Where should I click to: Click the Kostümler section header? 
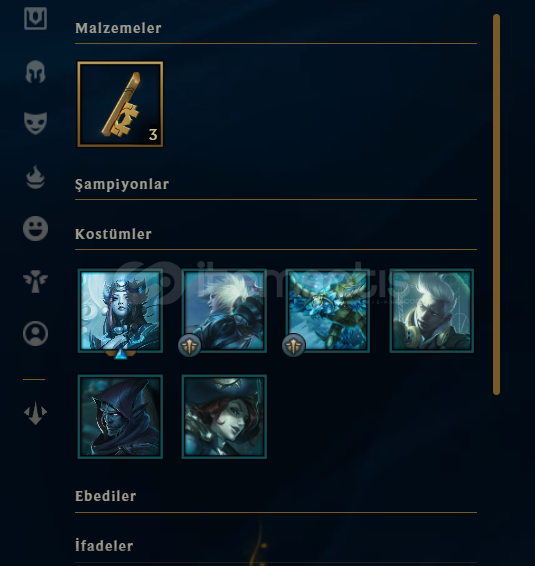113,234
